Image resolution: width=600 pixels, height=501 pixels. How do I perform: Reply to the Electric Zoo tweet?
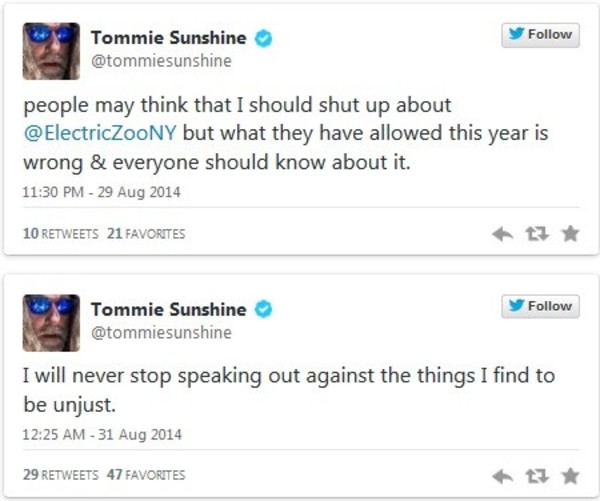502,234
